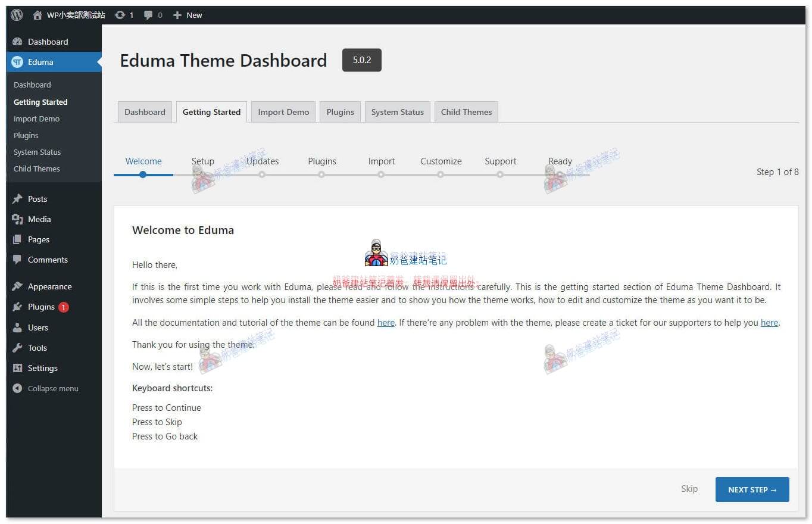Switch to the Import Demo tab
The height and width of the screenshot is (524, 812).
coord(283,112)
